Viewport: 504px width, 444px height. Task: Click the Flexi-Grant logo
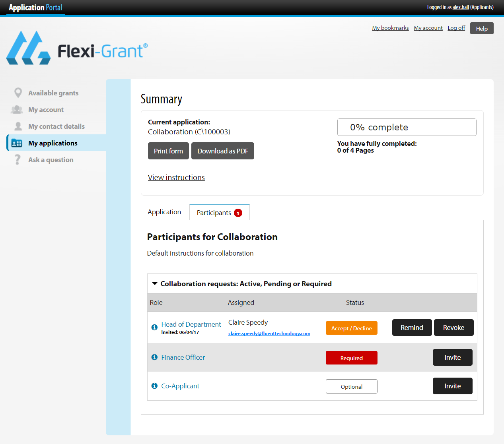tap(77, 47)
